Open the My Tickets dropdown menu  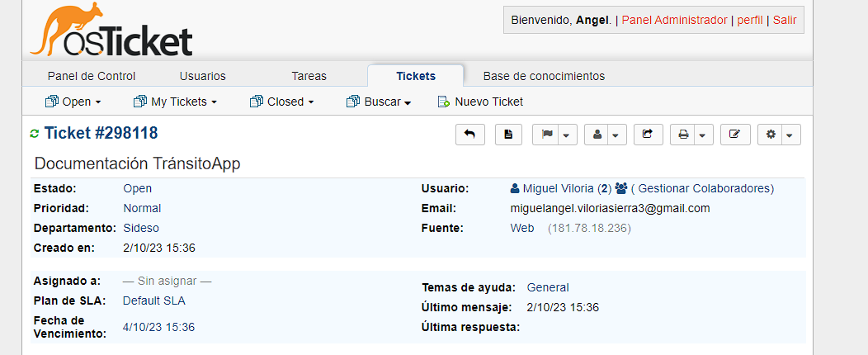[175, 102]
